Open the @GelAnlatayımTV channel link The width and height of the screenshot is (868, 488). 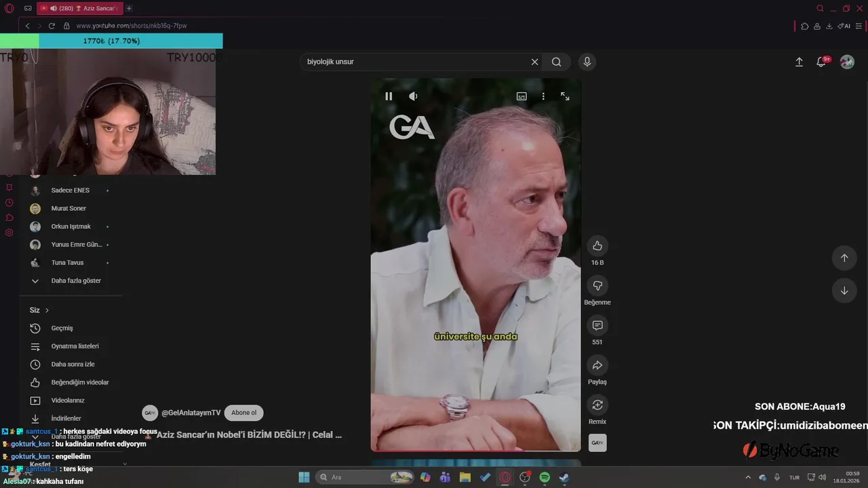191,413
